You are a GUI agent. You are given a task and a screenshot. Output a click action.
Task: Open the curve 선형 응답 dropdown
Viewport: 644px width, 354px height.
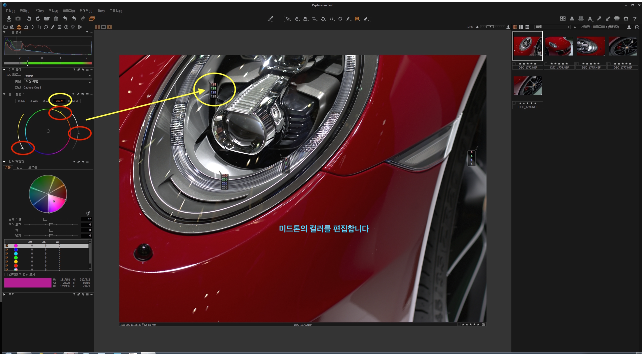click(58, 82)
